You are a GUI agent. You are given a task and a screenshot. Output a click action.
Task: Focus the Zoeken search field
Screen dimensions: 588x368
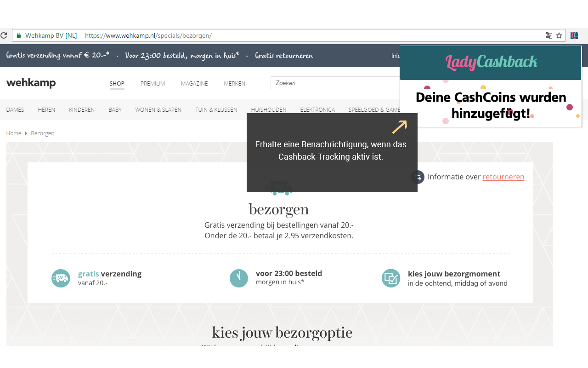[x=335, y=83]
